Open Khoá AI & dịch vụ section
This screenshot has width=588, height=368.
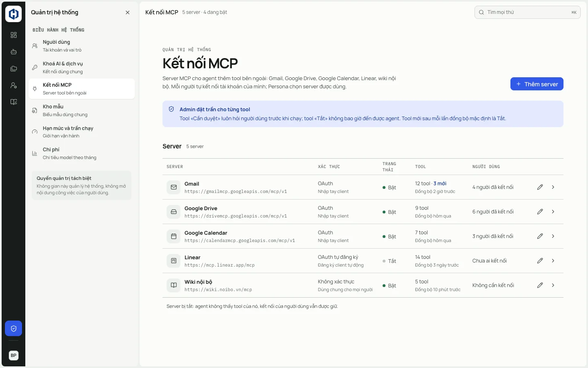click(x=82, y=67)
